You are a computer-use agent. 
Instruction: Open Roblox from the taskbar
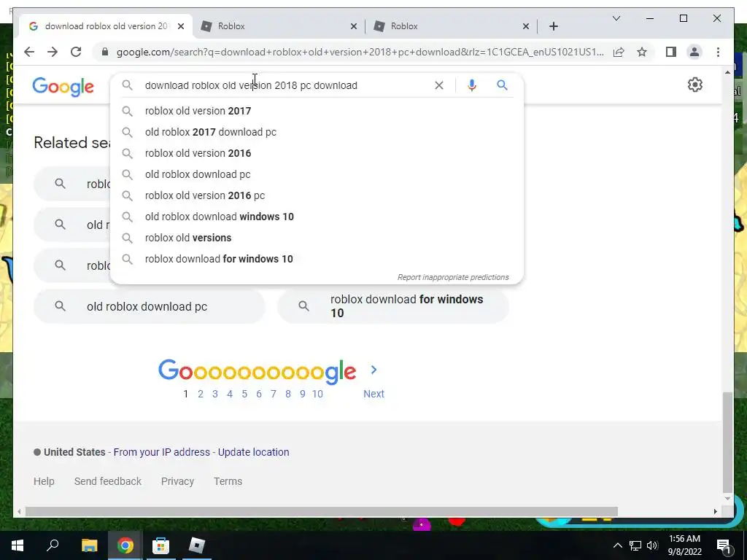[x=196, y=545]
